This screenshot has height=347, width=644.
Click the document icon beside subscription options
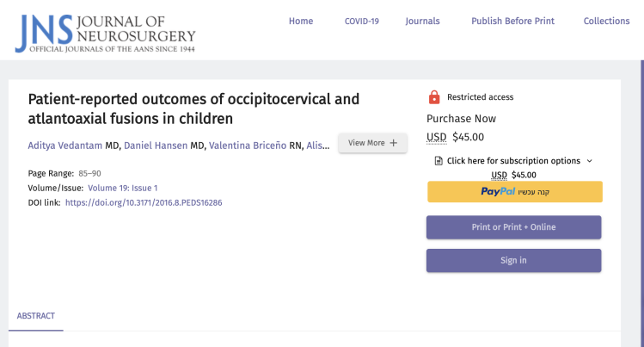click(x=439, y=161)
